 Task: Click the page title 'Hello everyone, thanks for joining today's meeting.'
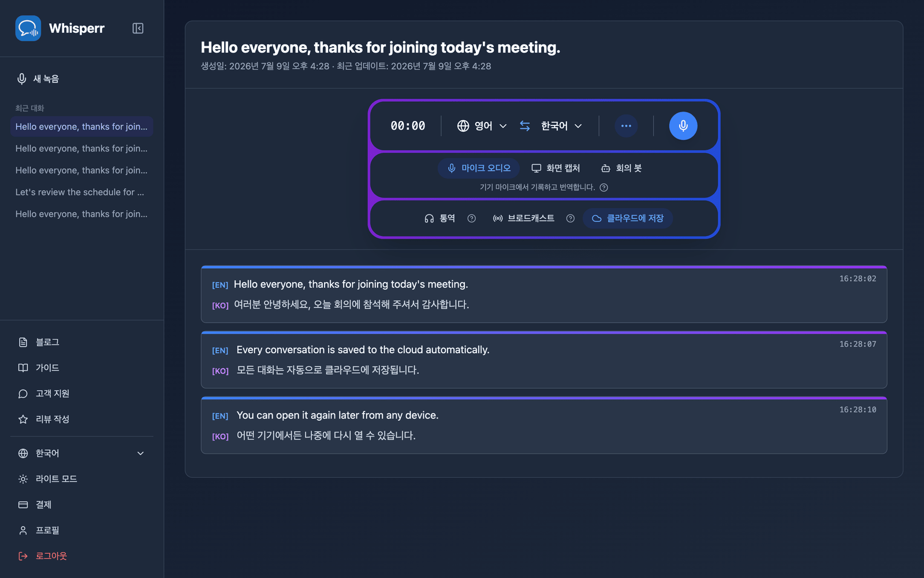click(381, 47)
